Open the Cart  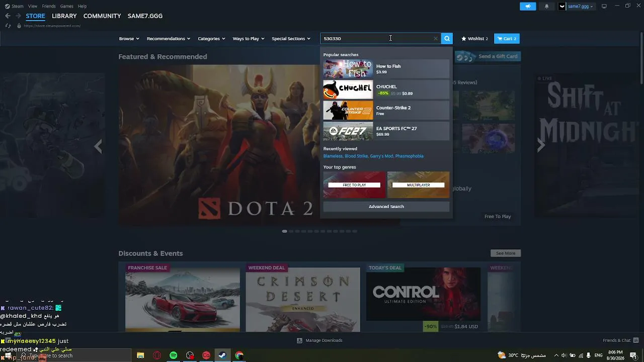coord(507,39)
